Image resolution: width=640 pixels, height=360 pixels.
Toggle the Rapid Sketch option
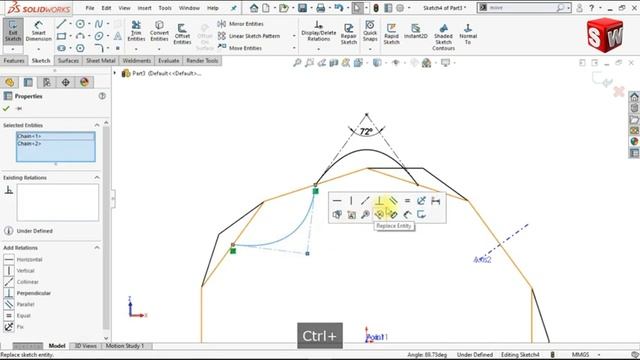click(x=391, y=34)
